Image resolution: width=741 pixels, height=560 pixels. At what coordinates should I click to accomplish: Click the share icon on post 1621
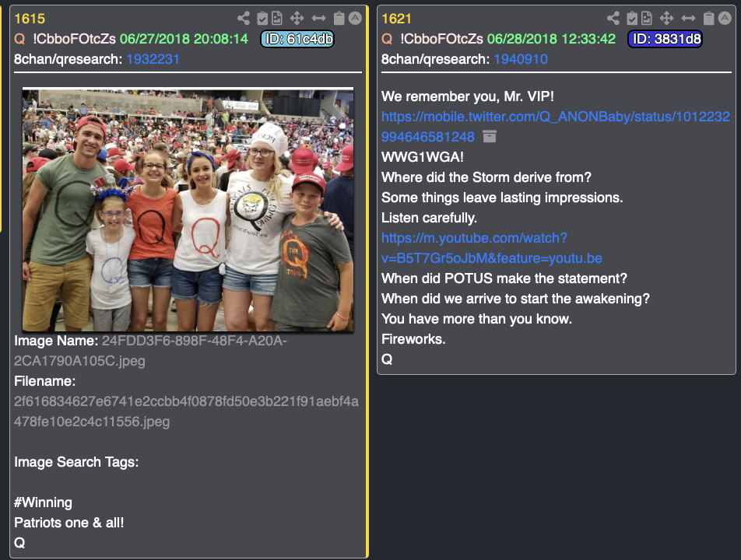click(613, 19)
